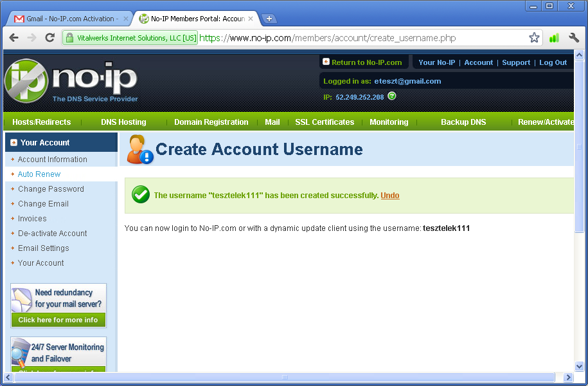Open De-activate Account in the sidebar
The image size is (588, 386).
53,233
